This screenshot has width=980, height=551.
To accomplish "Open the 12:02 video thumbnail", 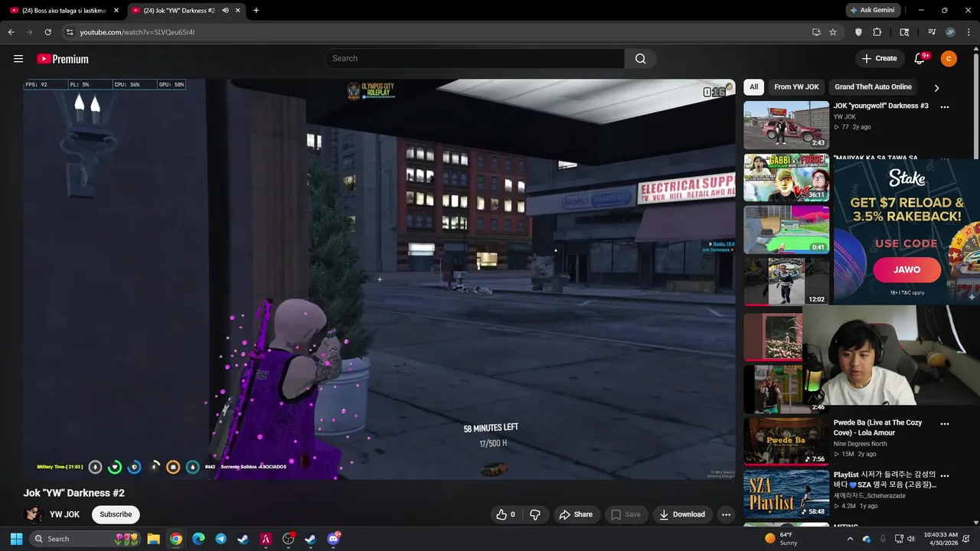I will pyautogui.click(x=786, y=282).
